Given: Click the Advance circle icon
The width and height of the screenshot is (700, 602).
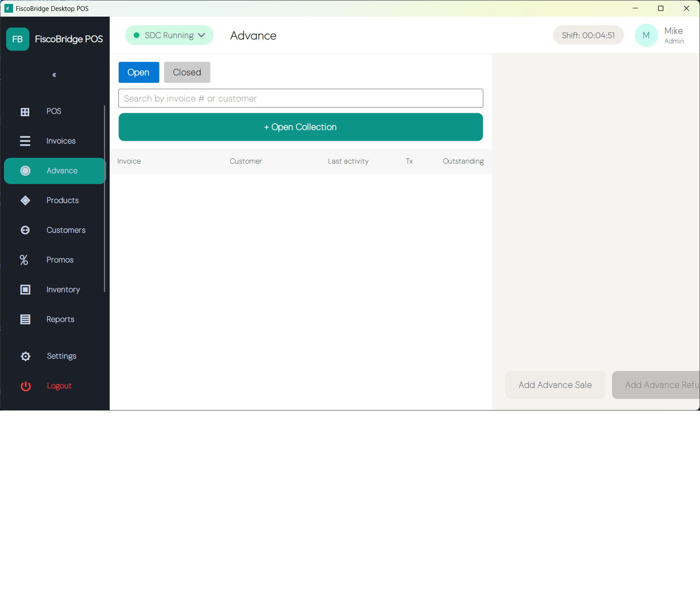Looking at the screenshot, I should [x=25, y=171].
